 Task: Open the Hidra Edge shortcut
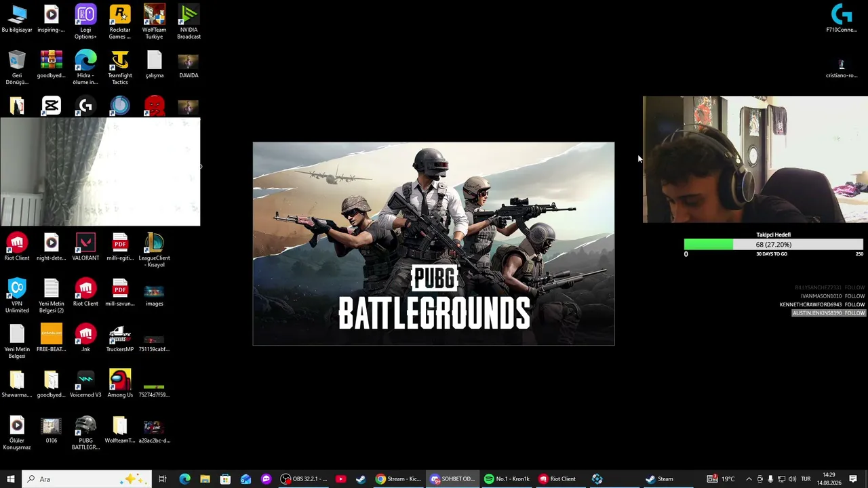coord(85,68)
